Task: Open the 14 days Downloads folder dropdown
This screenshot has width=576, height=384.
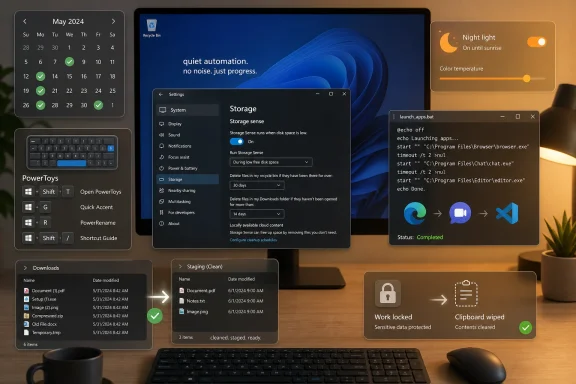Action: click(257, 214)
